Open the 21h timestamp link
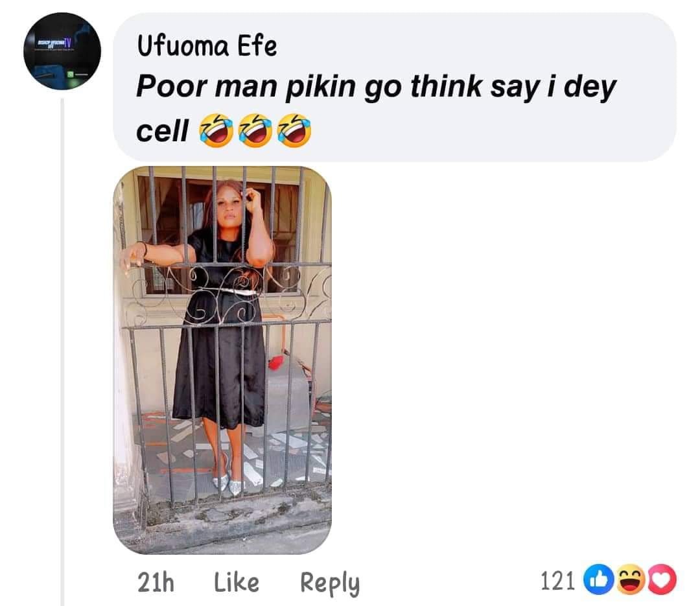Image resolution: width=700 pixels, height=606 pixels. click(156, 582)
